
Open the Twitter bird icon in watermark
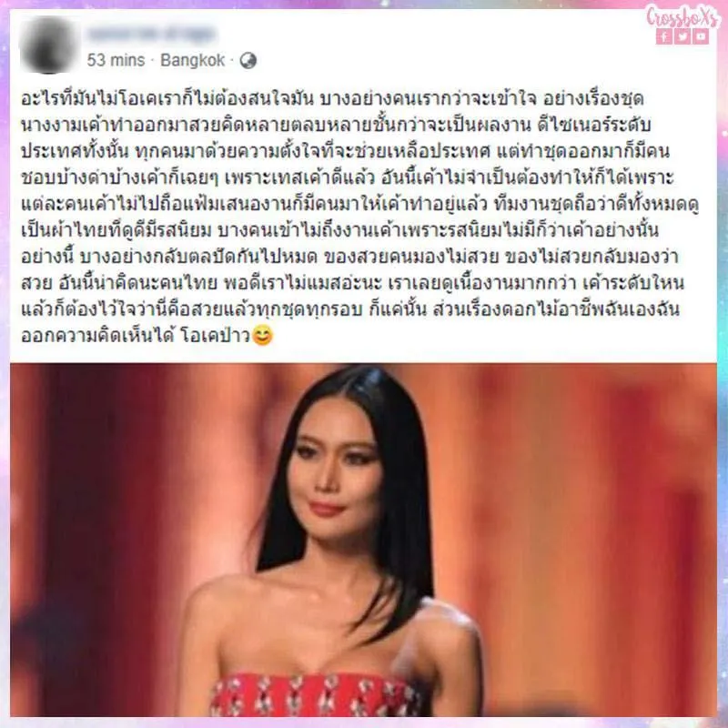682,36
